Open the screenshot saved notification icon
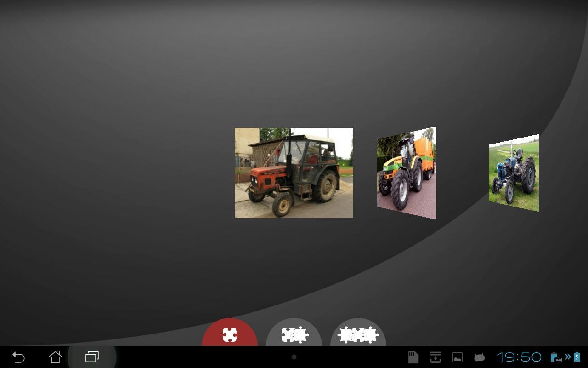This screenshot has width=588, height=368. [x=435, y=356]
